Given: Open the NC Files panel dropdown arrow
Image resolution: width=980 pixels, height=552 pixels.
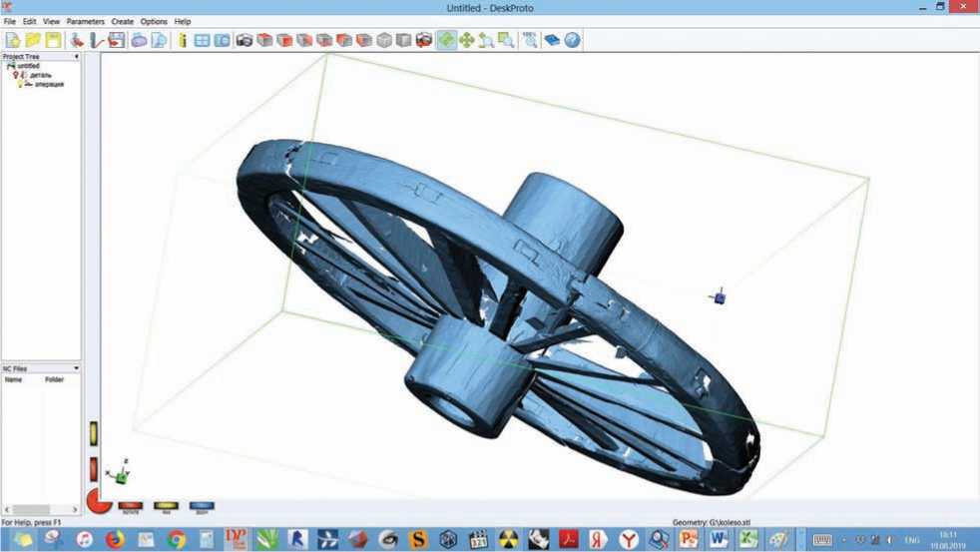Looking at the screenshot, I should tap(76, 369).
